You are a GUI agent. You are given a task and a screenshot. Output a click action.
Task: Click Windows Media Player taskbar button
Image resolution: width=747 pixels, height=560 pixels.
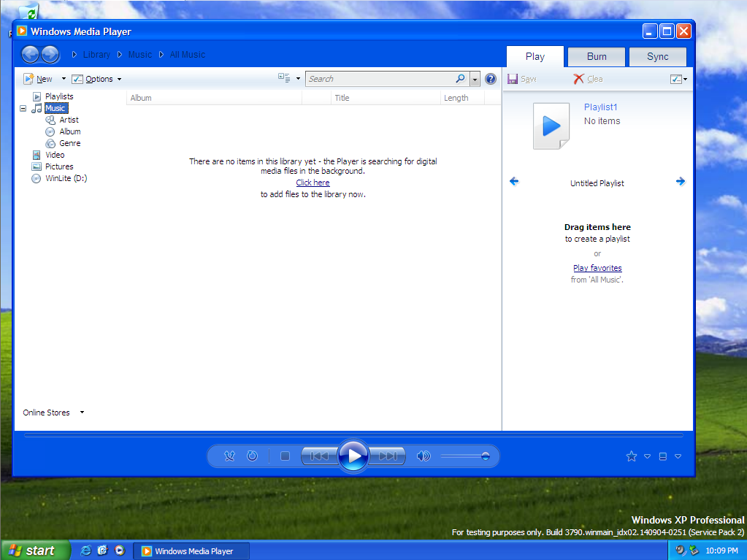click(191, 551)
